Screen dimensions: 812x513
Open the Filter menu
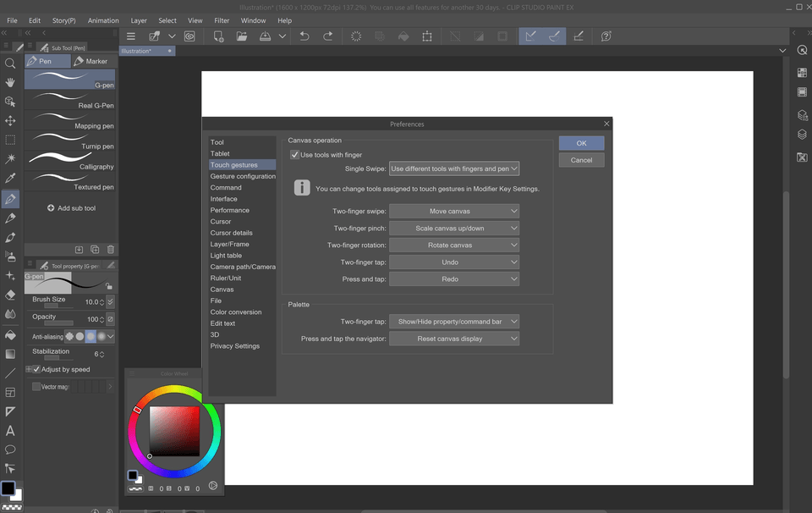click(x=222, y=20)
